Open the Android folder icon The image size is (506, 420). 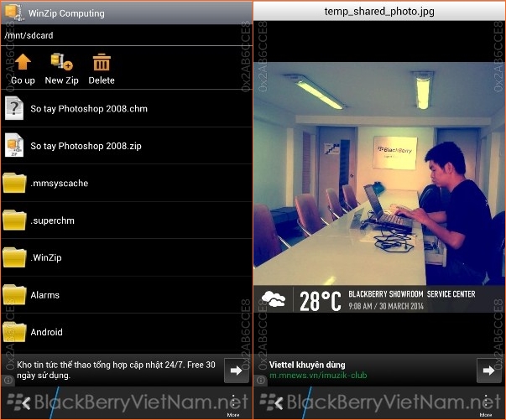pos(14,332)
